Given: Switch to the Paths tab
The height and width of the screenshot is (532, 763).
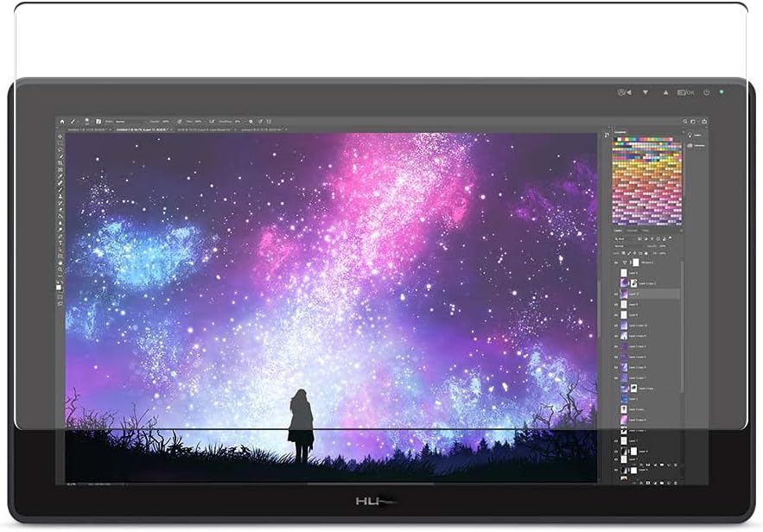Looking at the screenshot, I should click(645, 231).
